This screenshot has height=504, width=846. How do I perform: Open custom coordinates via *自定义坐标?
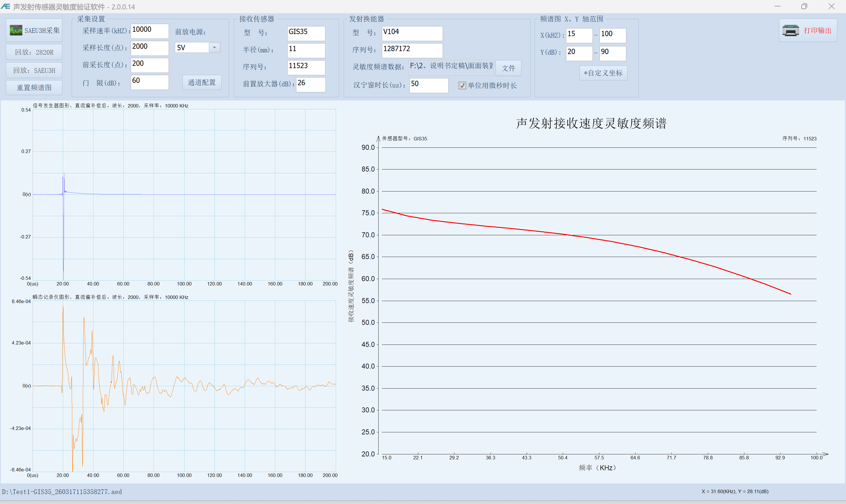603,73
